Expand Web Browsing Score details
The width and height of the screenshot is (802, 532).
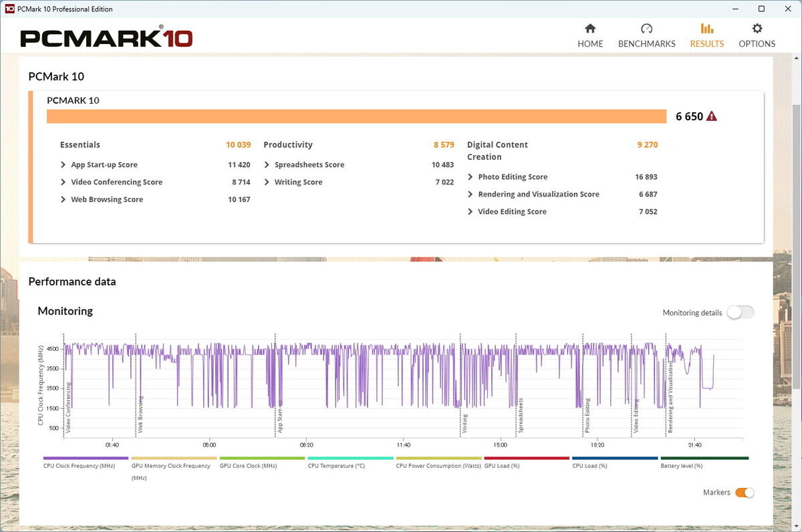(x=63, y=200)
